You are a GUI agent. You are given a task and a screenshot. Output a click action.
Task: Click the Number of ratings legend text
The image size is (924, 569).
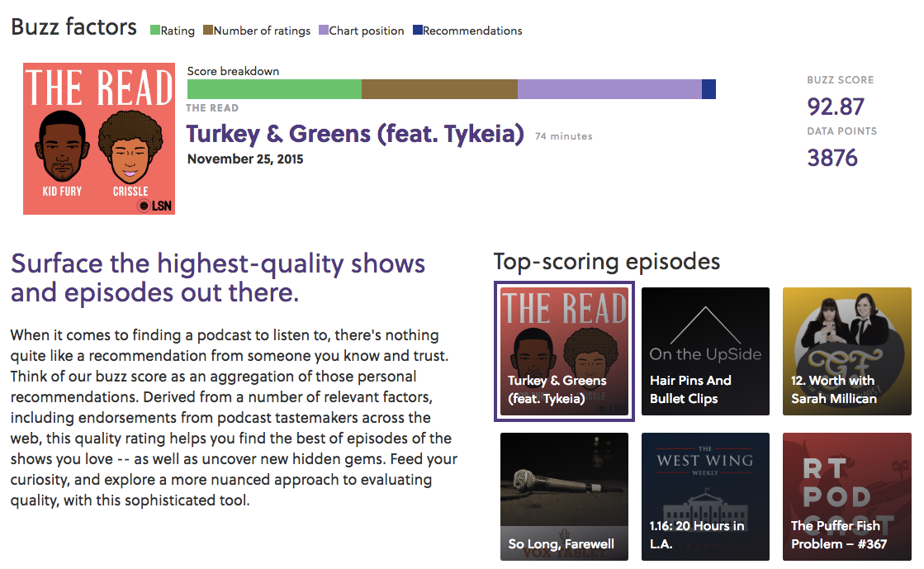pos(263,31)
